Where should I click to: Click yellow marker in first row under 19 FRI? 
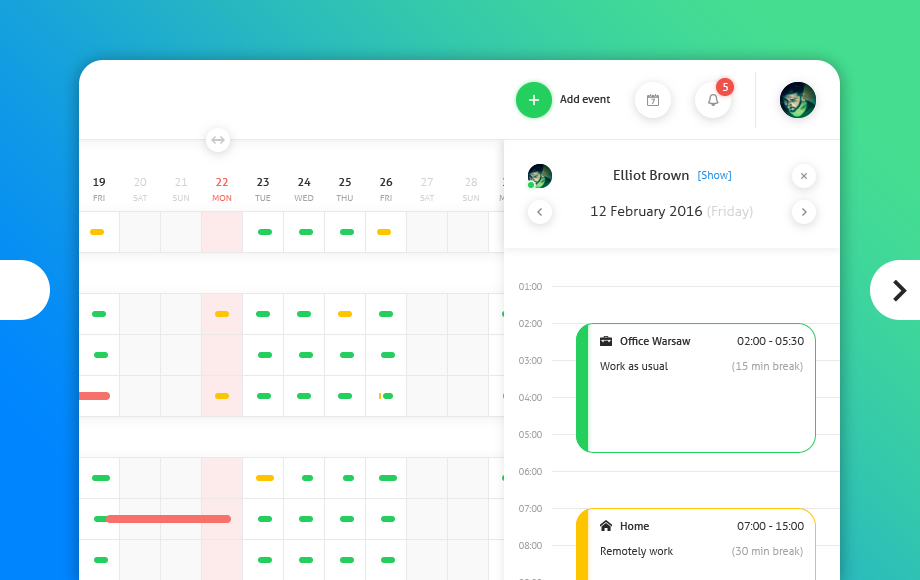click(x=97, y=232)
